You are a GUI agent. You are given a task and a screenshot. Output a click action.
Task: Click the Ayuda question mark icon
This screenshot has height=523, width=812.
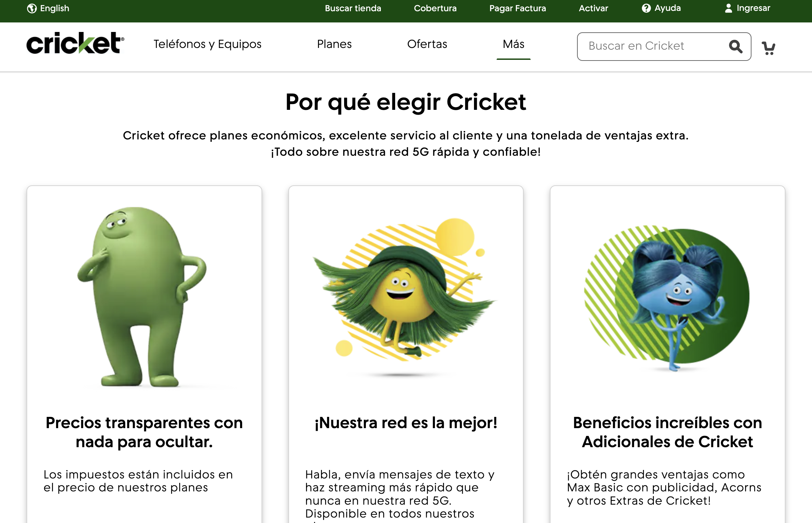[646, 8]
